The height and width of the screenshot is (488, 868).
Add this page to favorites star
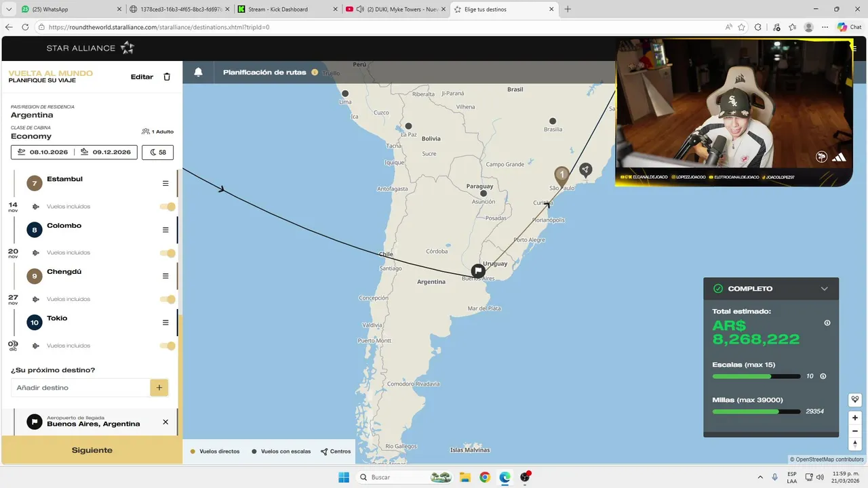[741, 27]
